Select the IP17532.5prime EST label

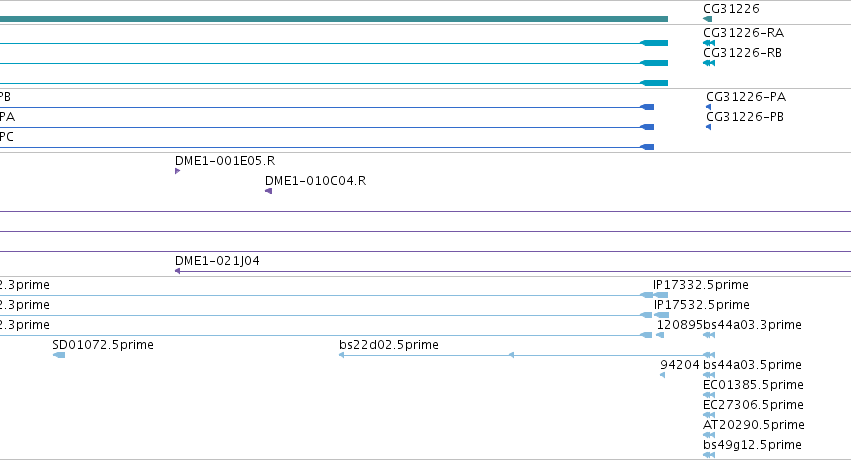click(702, 305)
